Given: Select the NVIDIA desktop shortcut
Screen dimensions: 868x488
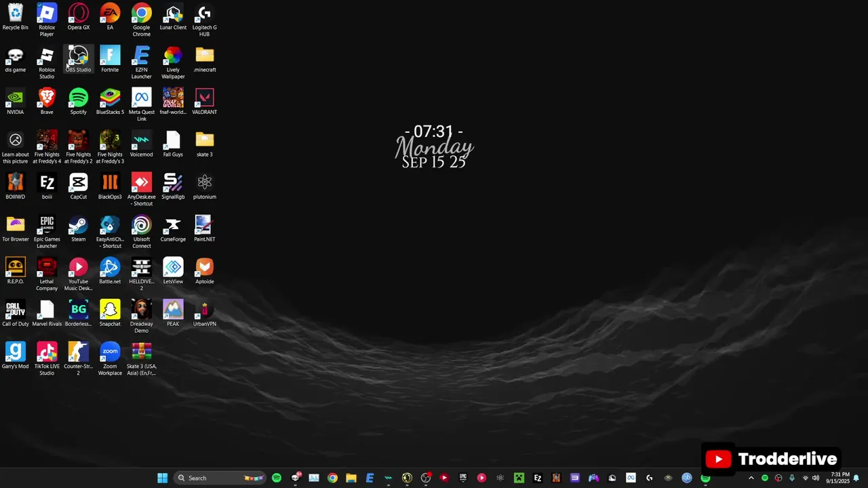Looking at the screenshot, I should [x=15, y=102].
